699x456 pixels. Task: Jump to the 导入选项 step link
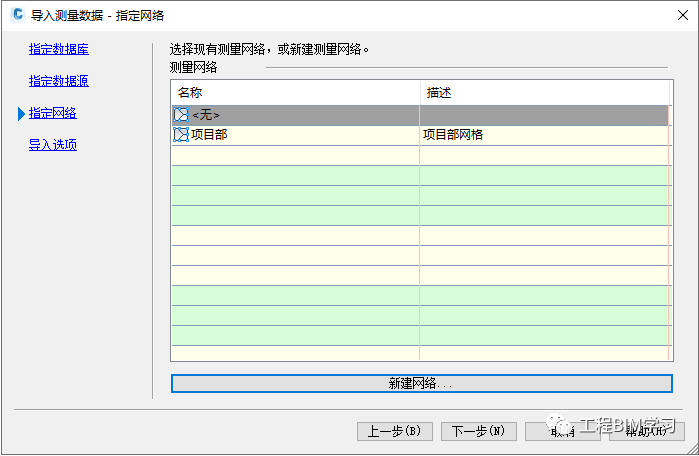pos(53,144)
